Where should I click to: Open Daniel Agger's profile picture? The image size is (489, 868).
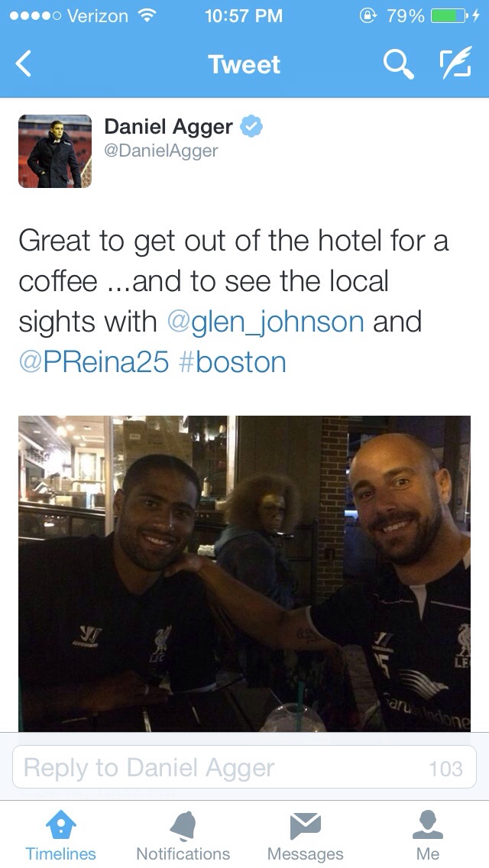point(55,151)
